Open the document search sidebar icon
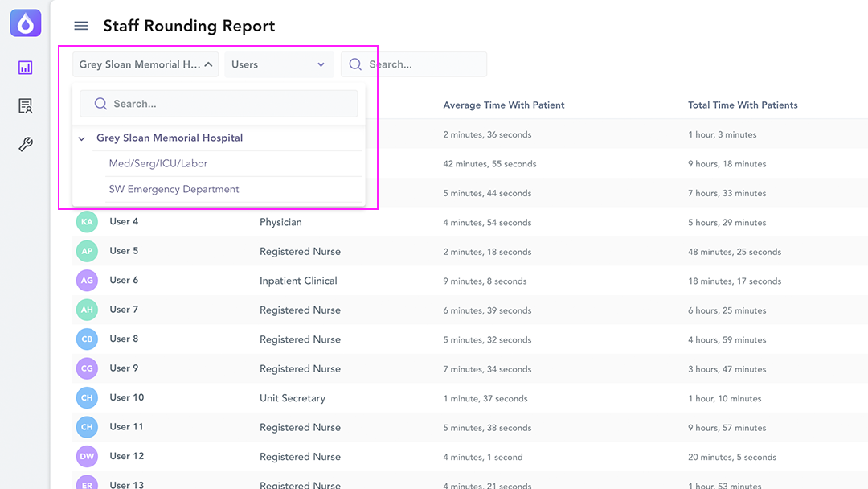This screenshot has width=868, height=489. pyautogui.click(x=26, y=106)
